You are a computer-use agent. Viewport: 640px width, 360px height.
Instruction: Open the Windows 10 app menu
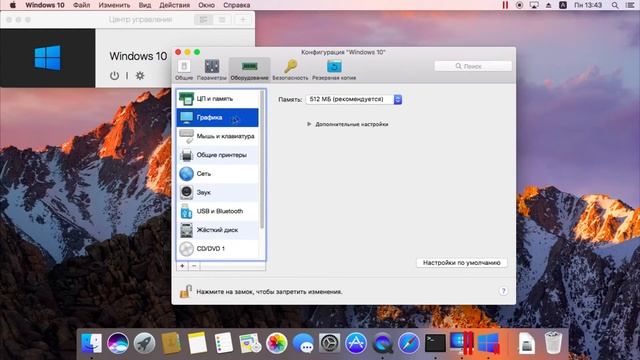[45, 5]
